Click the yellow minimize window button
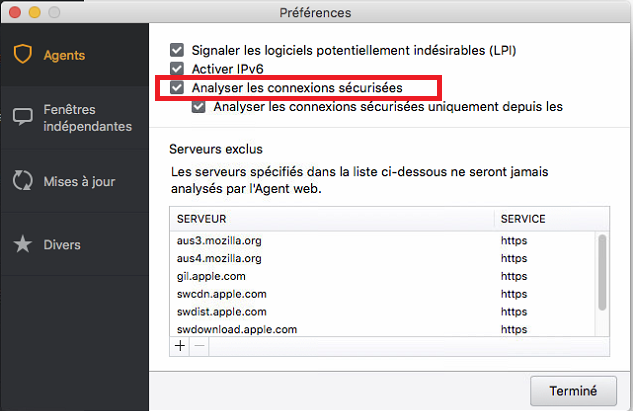 coord(34,12)
